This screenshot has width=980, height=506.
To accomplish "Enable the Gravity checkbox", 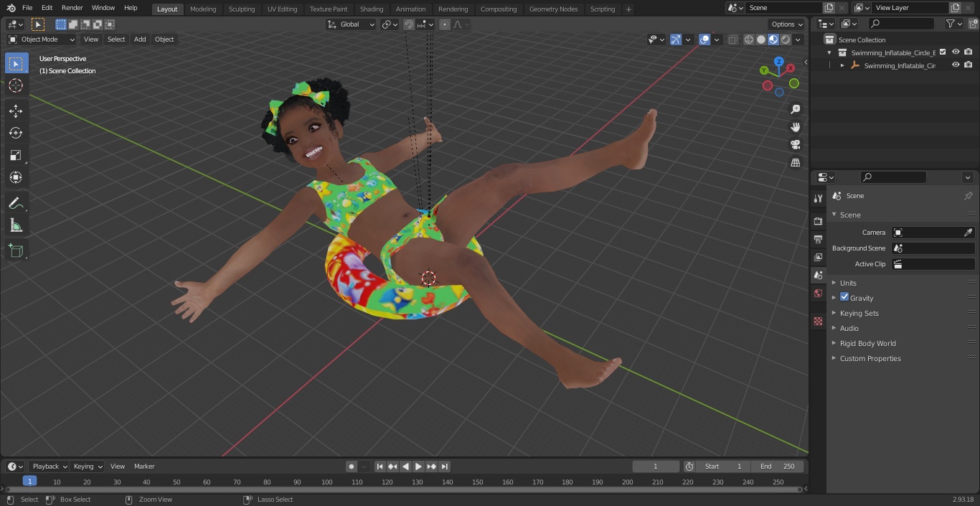I will 844,297.
